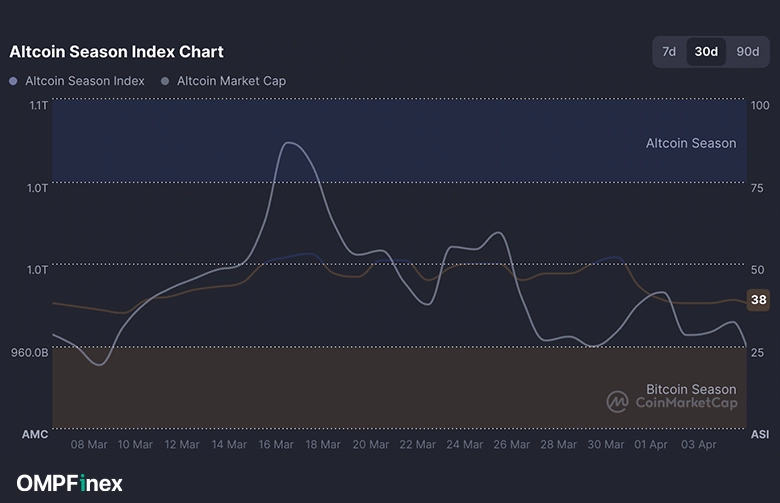Click the 16 Mar date on axis
Screen dimensions: 780x503
[x=276, y=444]
